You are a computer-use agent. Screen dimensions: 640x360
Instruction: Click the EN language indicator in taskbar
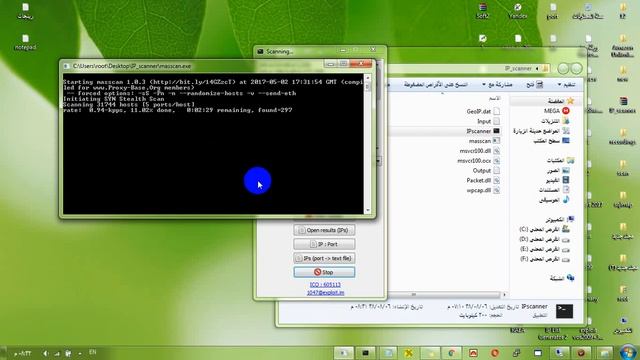point(93,352)
